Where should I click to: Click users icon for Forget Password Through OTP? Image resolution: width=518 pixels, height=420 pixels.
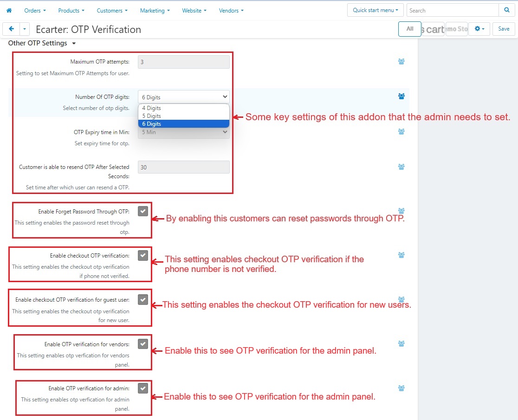(x=401, y=211)
